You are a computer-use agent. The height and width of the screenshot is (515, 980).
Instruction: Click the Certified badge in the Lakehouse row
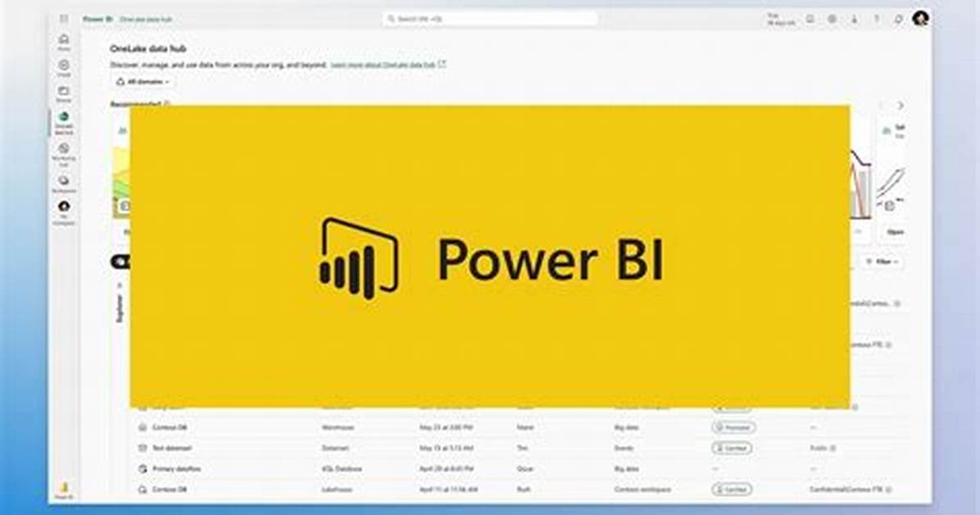pos(732,490)
